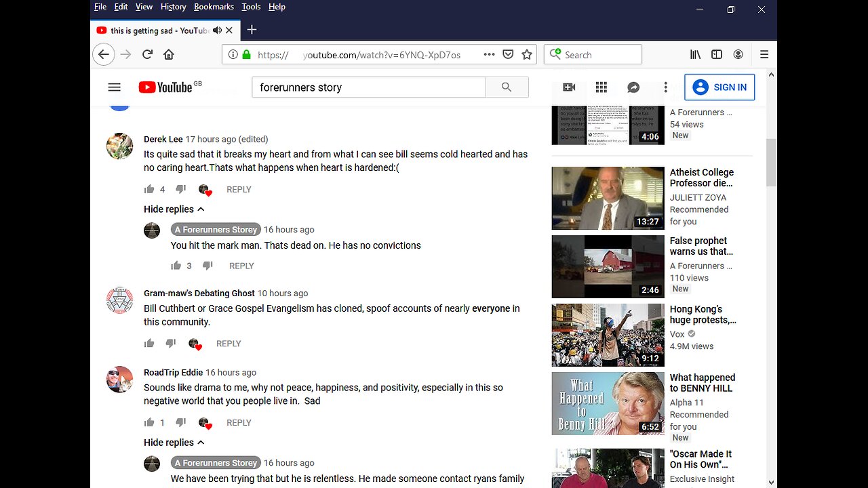The height and width of the screenshot is (488, 868).
Task: Go to the browser home page
Action: click(x=169, y=55)
